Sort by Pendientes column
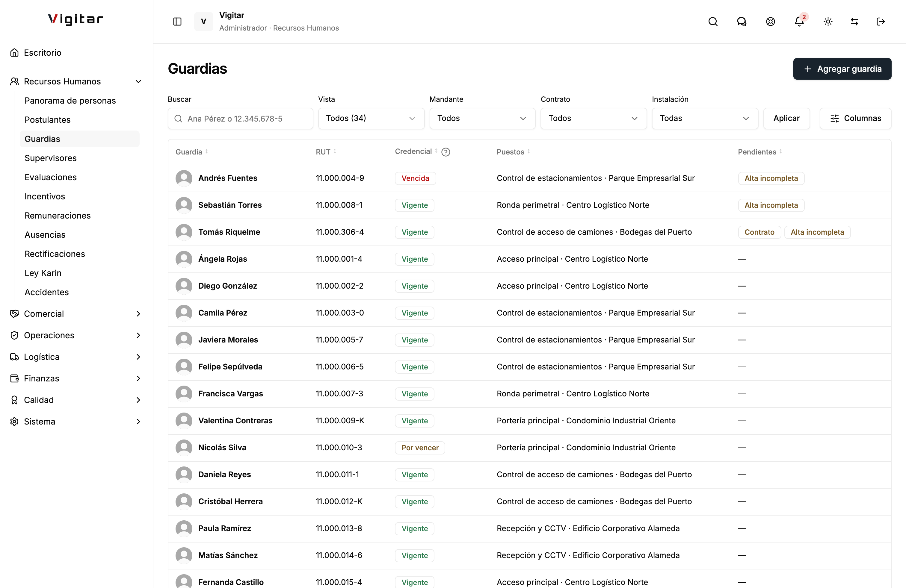Image resolution: width=906 pixels, height=588 pixels. pyautogui.click(x=760, y=152)
